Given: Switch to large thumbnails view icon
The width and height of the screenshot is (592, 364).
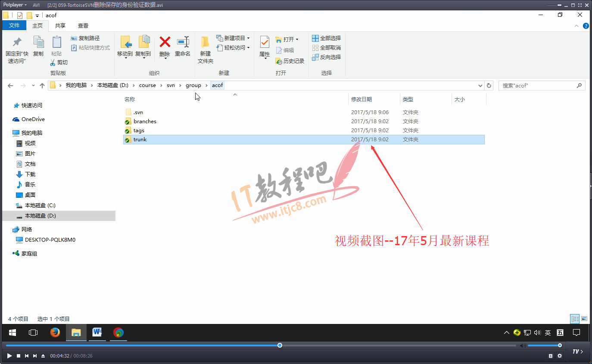Looking at the screenshot, I should 584,319.
